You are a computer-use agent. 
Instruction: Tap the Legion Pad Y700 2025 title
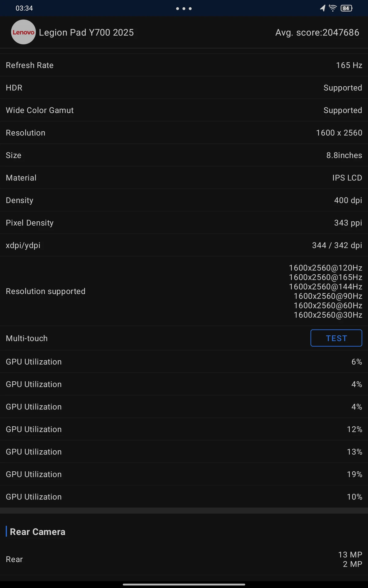86,32
